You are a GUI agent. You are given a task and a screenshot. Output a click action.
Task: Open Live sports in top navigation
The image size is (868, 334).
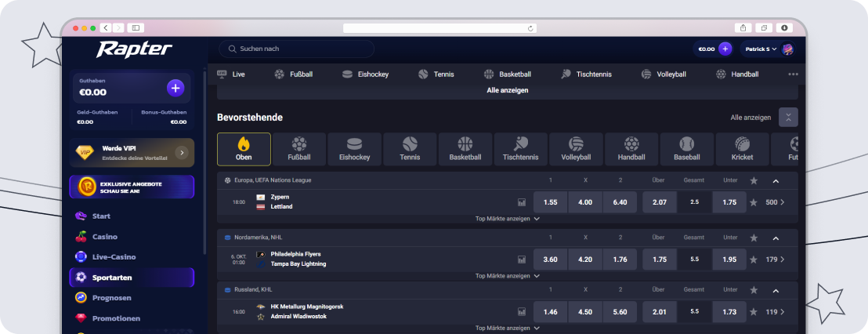pos(231,74)
